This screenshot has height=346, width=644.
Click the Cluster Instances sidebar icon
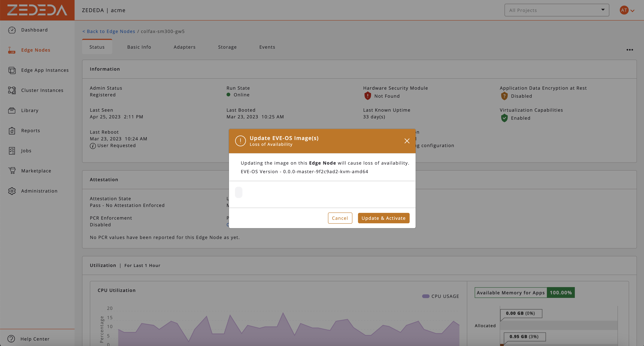[12, 90]
